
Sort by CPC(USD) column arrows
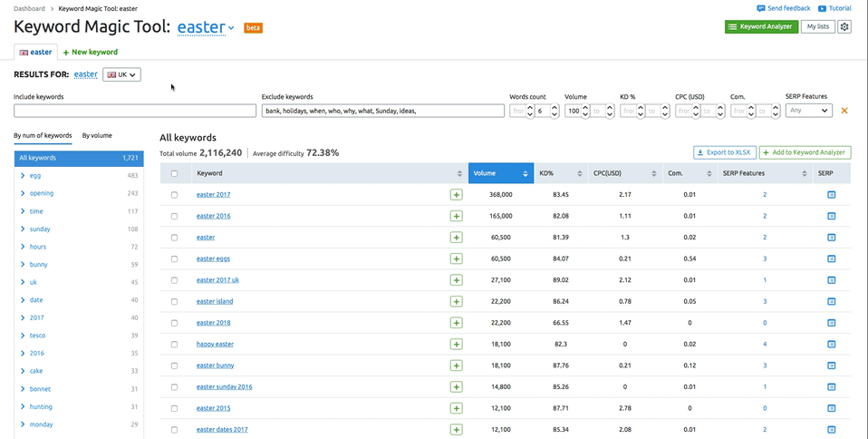click(x=654, y=173)
